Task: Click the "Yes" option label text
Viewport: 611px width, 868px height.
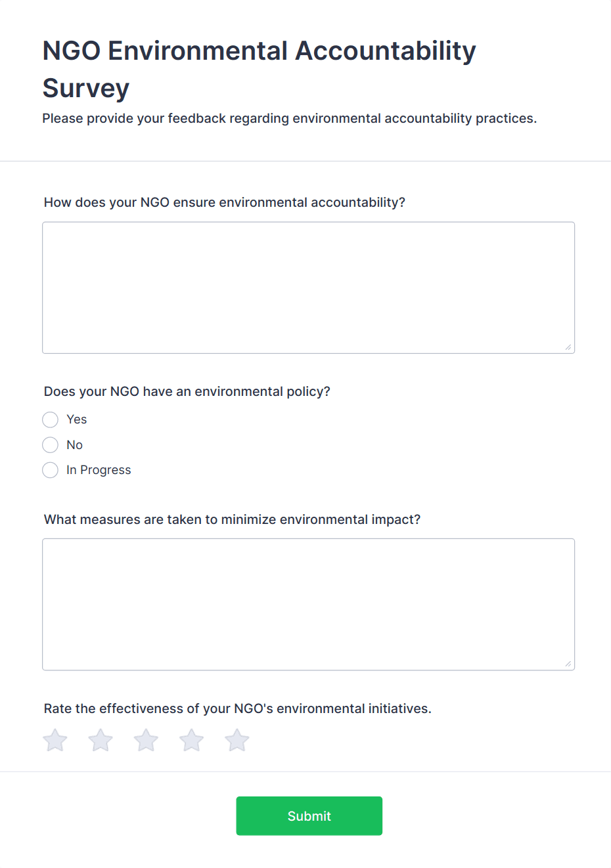Action: pyautogui.click(x=77, y=420)
